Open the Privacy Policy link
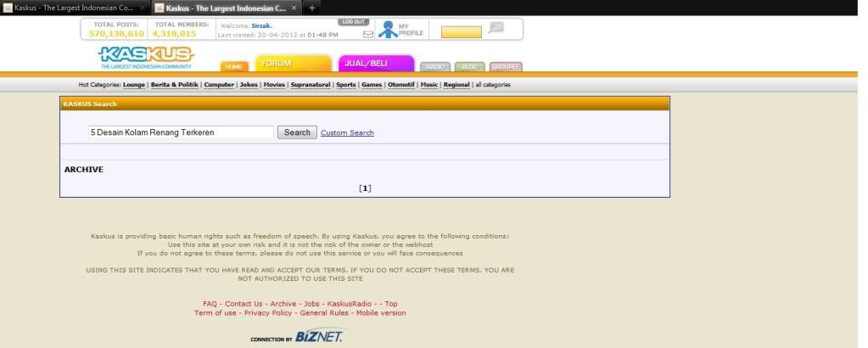 [x=268, y=313]
